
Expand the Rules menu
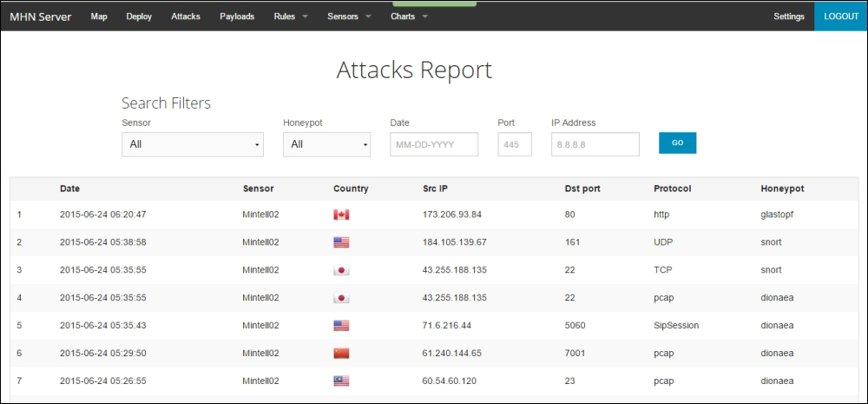(291, 17)
